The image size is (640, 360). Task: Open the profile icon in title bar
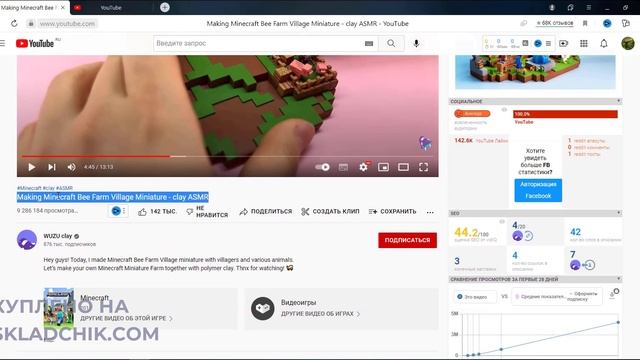click(552, 7)
